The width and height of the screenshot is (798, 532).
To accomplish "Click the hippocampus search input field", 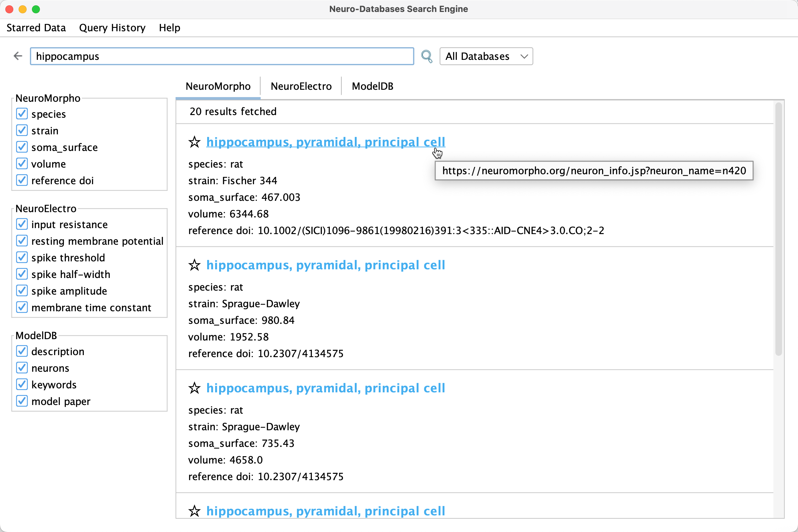I will (221, 56).
